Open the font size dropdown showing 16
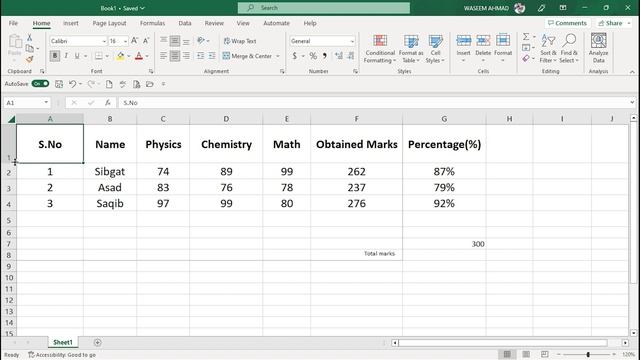 pos(125,41)
